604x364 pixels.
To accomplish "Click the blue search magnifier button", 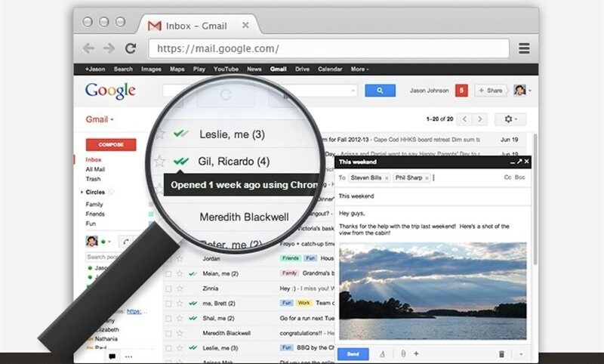I will (x=380, y=91).
